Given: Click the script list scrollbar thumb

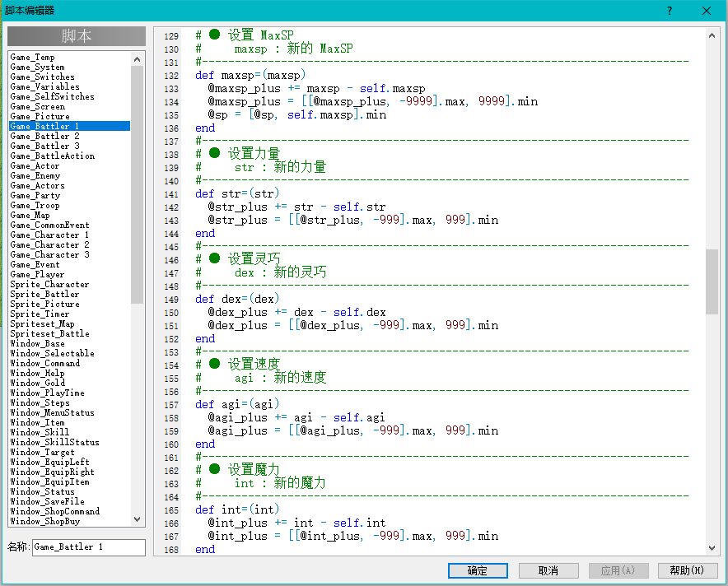Looking at the screenshot, I should pyautogui.click(x=137, y=184).
